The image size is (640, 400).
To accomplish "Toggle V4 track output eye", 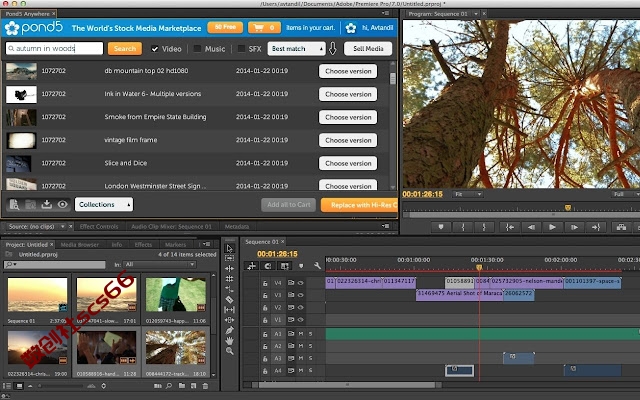I will coord(301,282).
